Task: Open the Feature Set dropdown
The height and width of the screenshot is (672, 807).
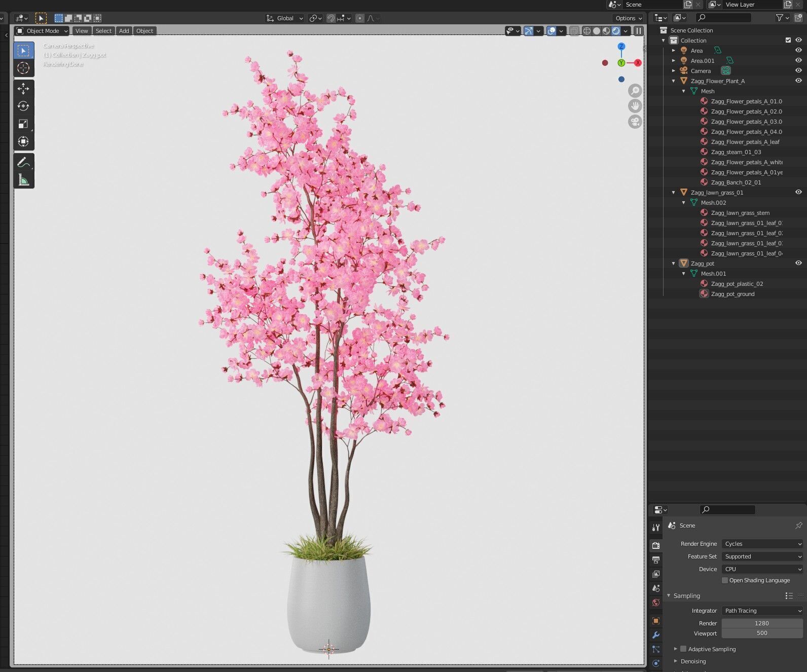Action: pyautogui.click(x=762, y=556)
